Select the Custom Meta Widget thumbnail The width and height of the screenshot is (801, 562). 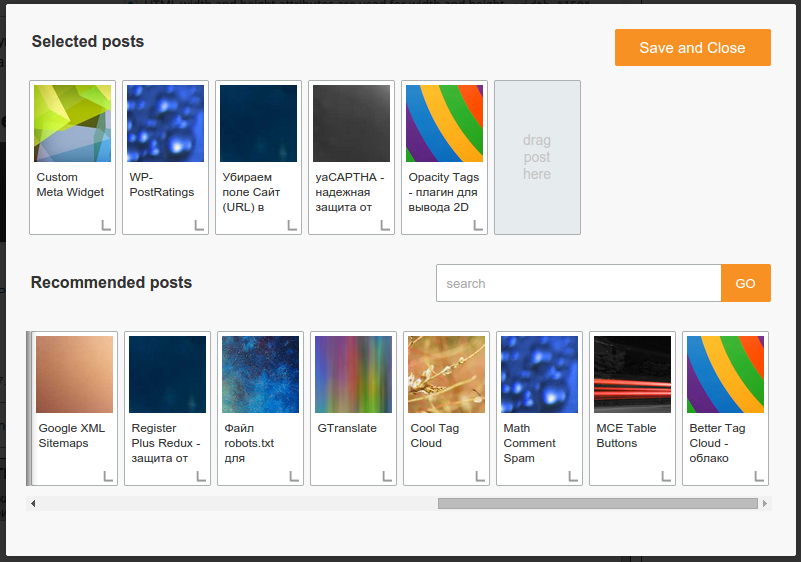[72, 123]
